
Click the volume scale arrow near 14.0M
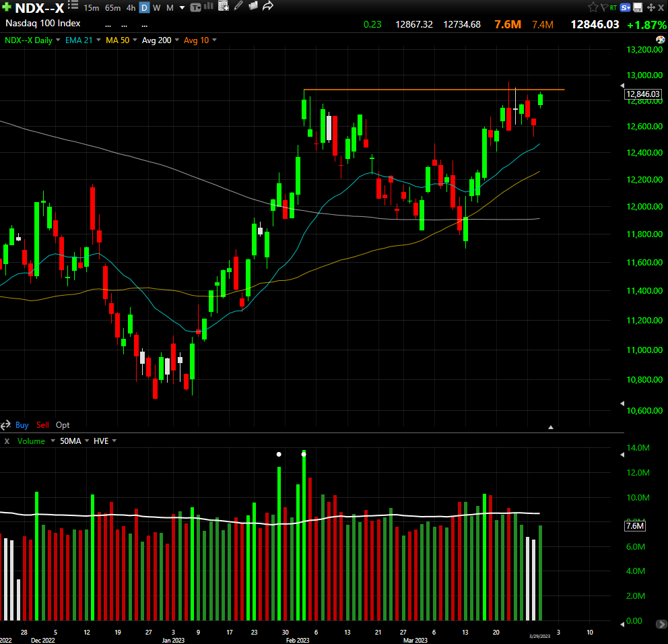pyautogui.click(x=622, y=455)
